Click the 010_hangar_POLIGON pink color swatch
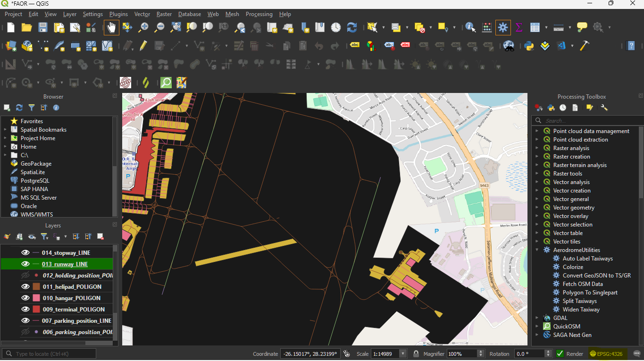The height and width of the screenshot is (361, 644). pos(36,298)
